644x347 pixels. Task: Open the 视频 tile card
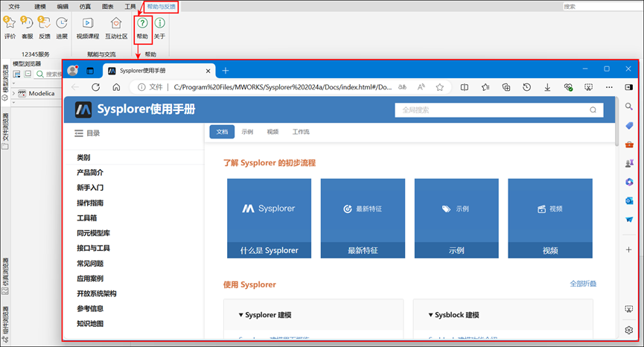click(x=550, y=218)
